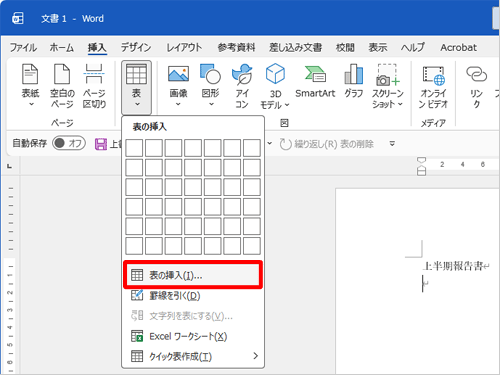
Task: Click 文書 1 - Word title text
Action: 72,19
